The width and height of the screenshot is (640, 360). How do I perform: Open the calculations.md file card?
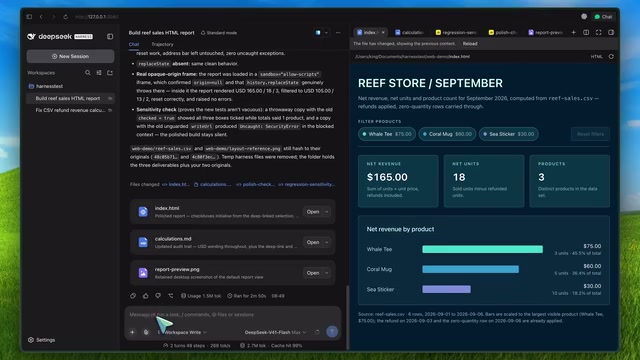(233, 242)
